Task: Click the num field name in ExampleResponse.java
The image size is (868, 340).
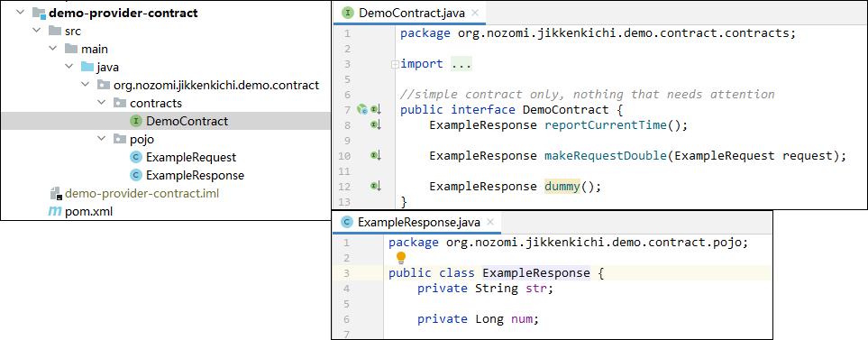Action: [x=522, y=319]
